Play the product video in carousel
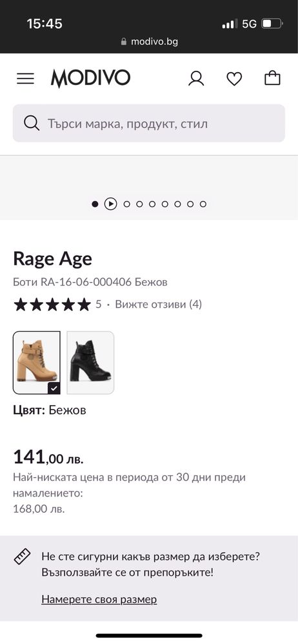This screenshot has width=298, height=644. [x=110, y=204]
